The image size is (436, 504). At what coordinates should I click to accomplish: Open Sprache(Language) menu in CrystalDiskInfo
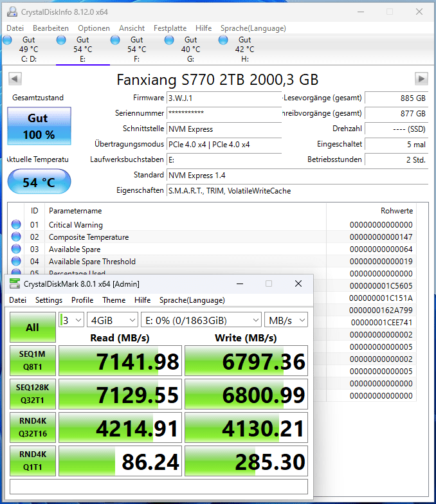[x=253, y=28]
